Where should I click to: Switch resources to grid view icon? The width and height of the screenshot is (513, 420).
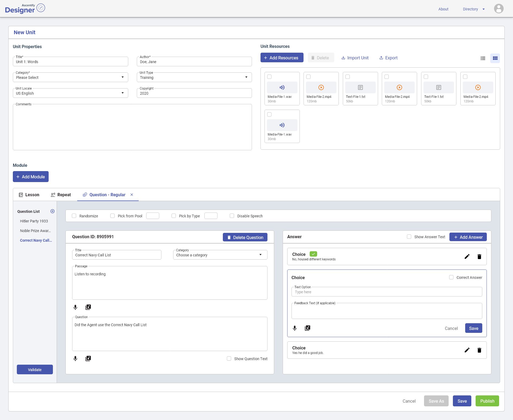pyautogui.click(x=495, y=58)
